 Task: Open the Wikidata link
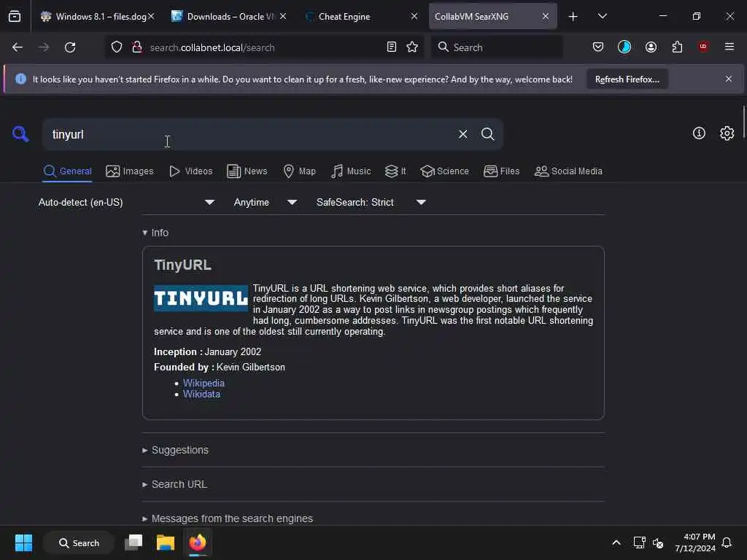(x=201, y=394)
